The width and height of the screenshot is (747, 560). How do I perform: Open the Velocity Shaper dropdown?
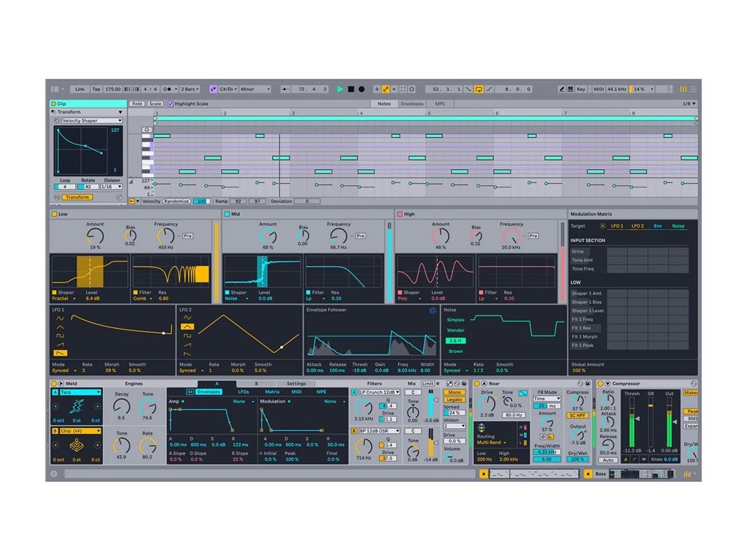pyautogui.click(x=90, y=120)
